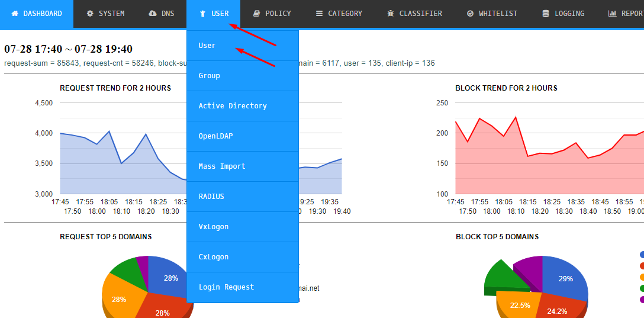Click the list icon in Category tab
Viewport: 644px width, 318px height.
point(319,14)
